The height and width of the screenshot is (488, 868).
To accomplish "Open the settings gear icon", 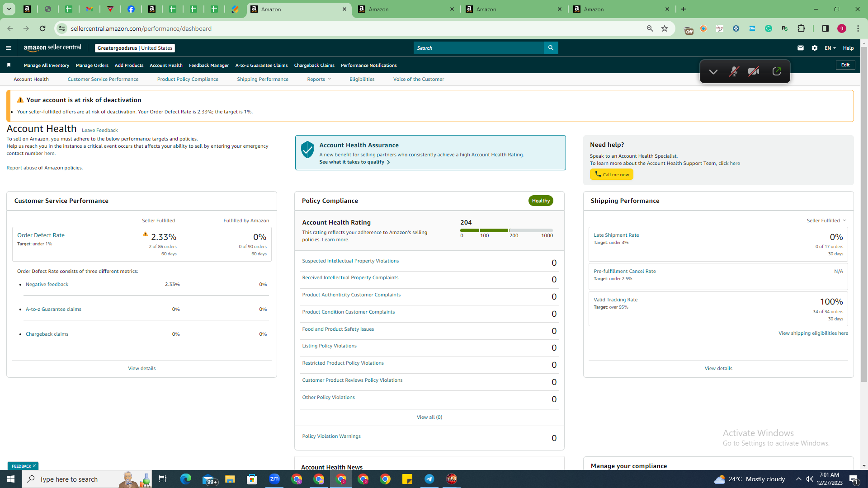I will pyautogui.click(x=815, y=48).
